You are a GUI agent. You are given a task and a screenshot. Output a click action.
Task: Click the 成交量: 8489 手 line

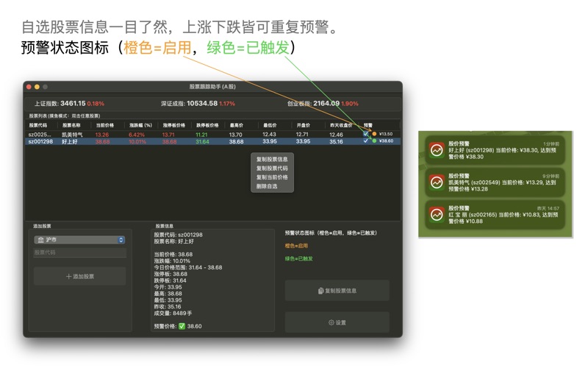173,314
